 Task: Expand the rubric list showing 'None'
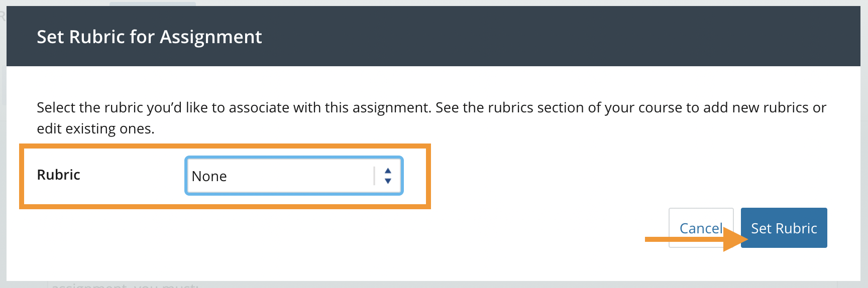[281, 176]
